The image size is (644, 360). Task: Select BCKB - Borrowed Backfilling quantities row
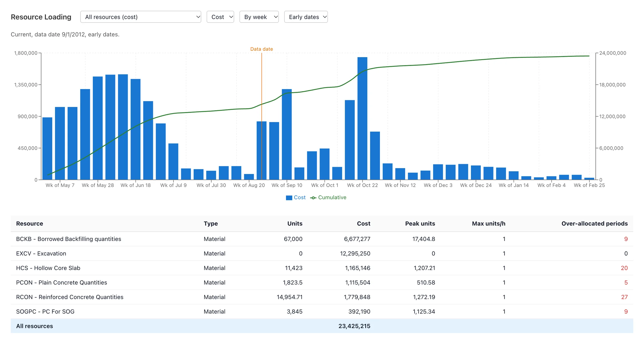[x=322, y=239]
